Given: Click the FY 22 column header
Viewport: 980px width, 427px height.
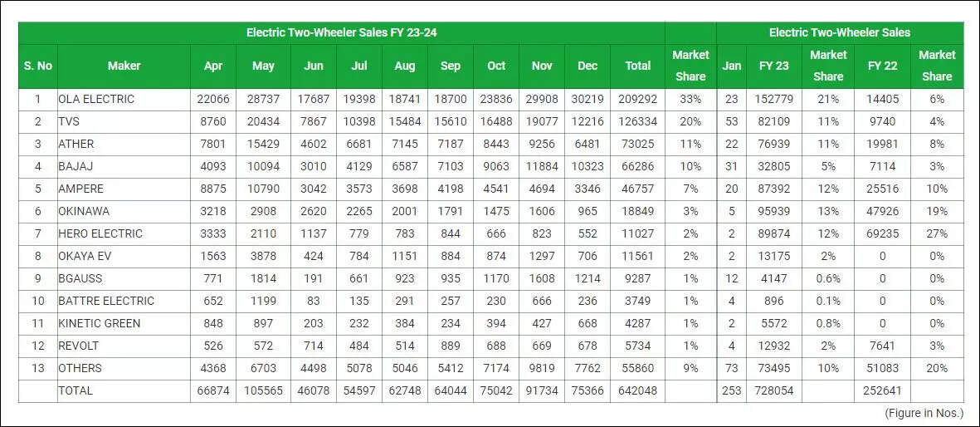Looking at the screenshot, I should [x=882, y=66].
